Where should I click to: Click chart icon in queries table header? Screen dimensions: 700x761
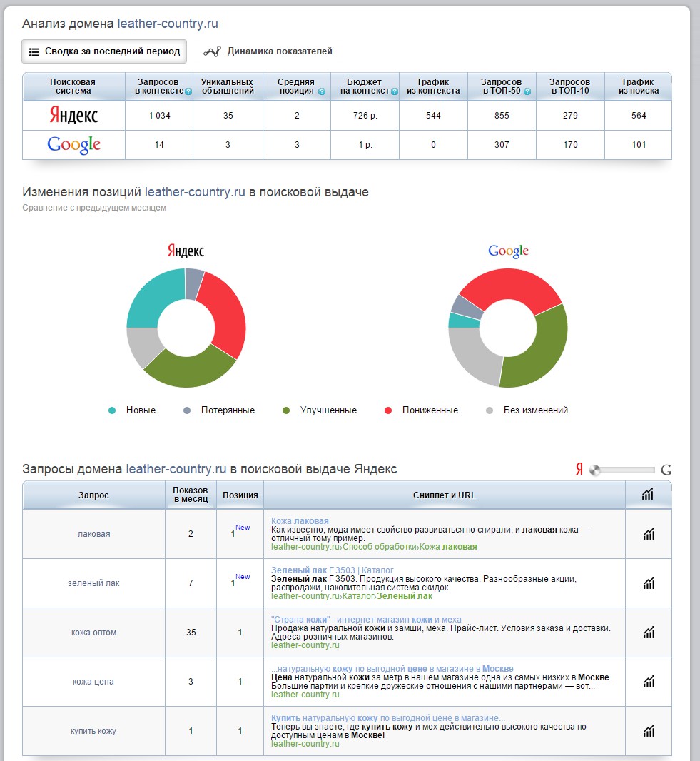click(648, 495)
